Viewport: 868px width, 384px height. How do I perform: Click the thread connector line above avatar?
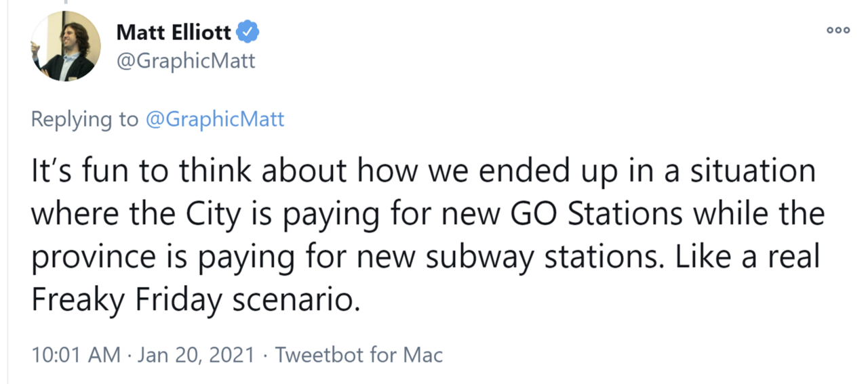65,4
